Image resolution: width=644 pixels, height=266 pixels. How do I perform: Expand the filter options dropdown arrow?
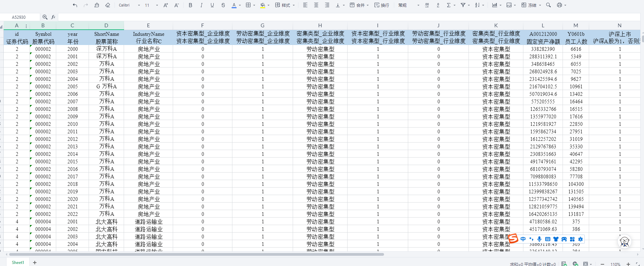click(469, 5)
